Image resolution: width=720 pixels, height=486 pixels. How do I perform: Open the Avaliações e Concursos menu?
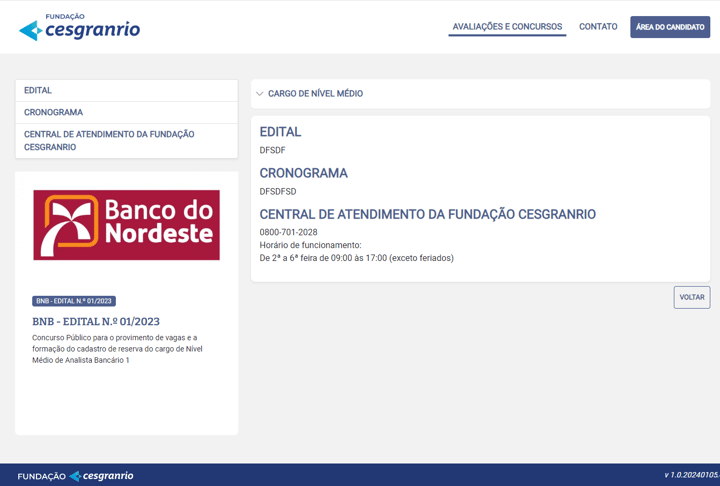pyautogui.click(x=507, y=27)
